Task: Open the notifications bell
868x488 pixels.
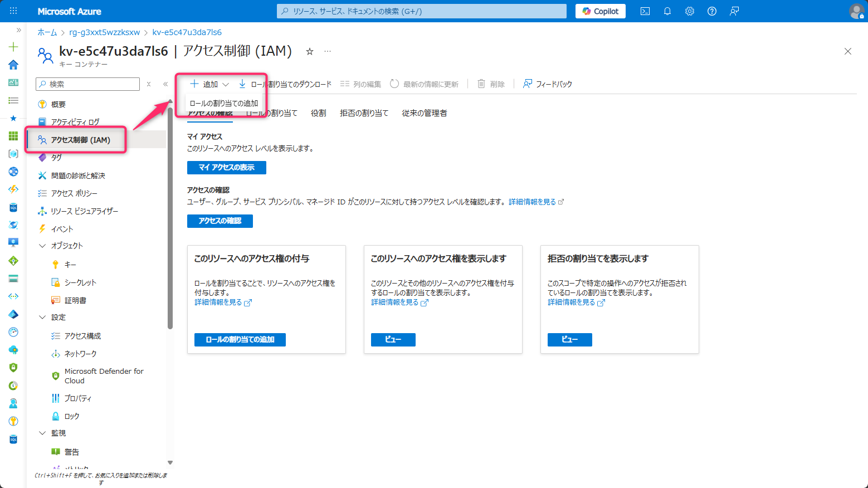Action: [x=667, y=11]
